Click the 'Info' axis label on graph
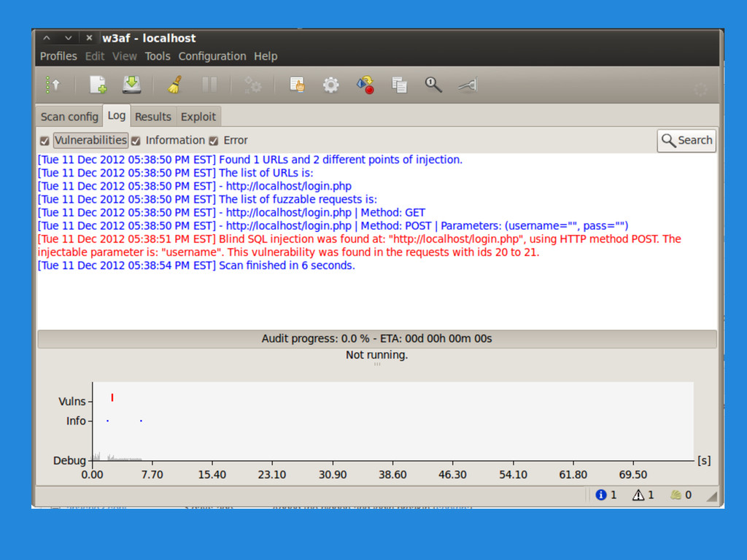Viewport: 747px width, 560px height. [x=76, y=421]
